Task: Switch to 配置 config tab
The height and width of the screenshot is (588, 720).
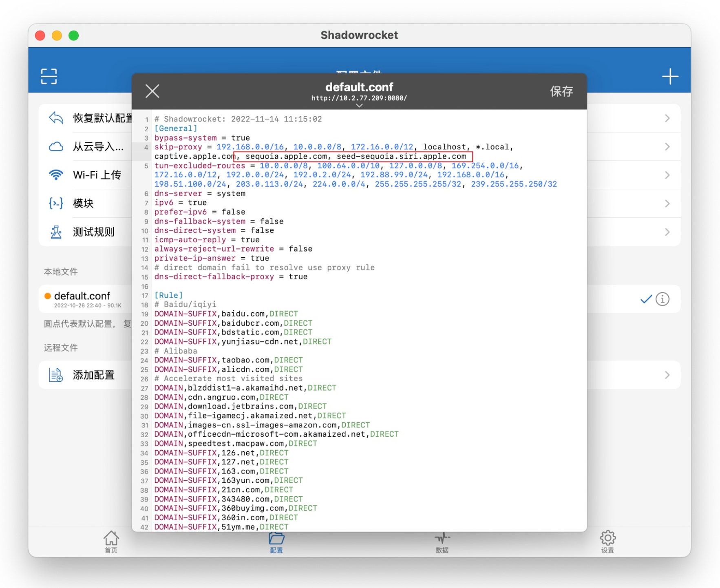Action: pos(276,542)
